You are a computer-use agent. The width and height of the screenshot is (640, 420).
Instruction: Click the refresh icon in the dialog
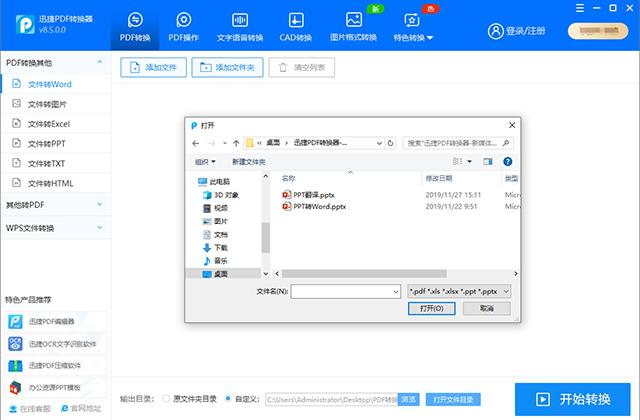tap(390, 143)
